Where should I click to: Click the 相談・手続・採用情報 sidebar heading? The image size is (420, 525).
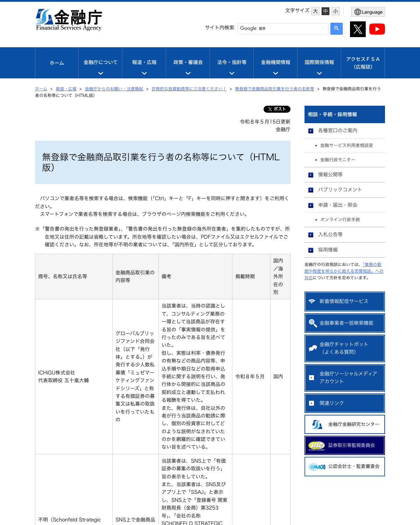345,114
